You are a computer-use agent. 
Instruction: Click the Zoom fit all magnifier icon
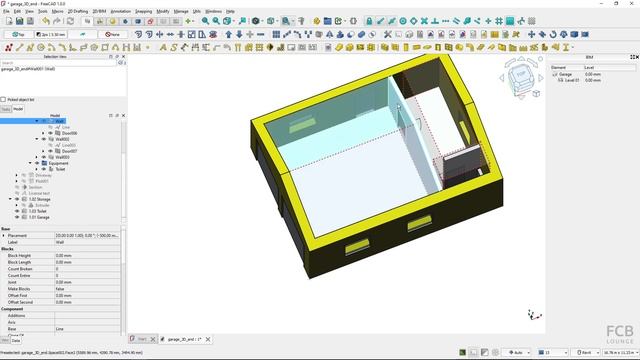point(205,21)
